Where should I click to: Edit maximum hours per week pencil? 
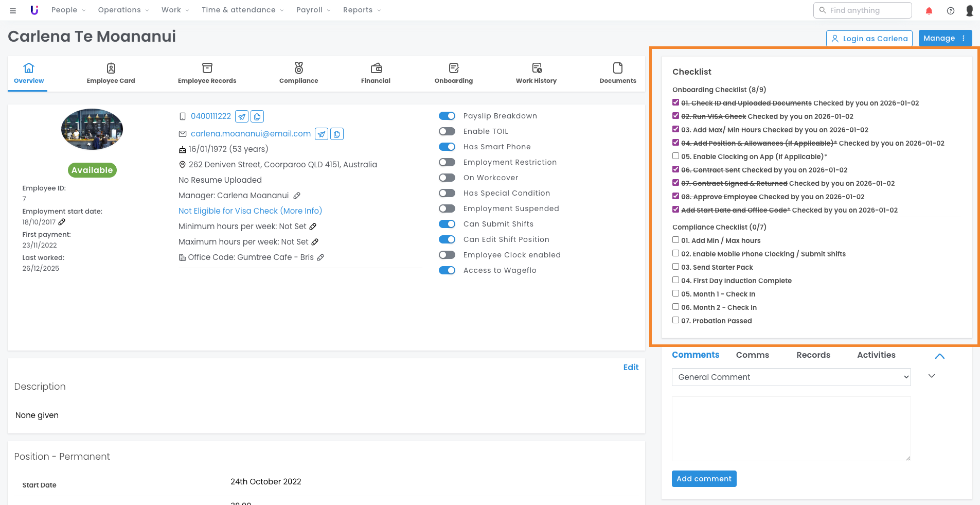click(315, 242)
